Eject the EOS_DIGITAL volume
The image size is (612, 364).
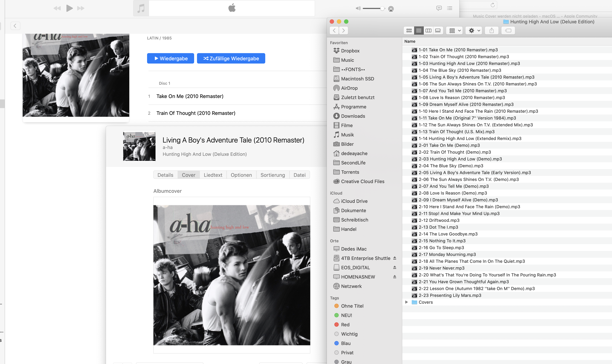pos(395,267)
